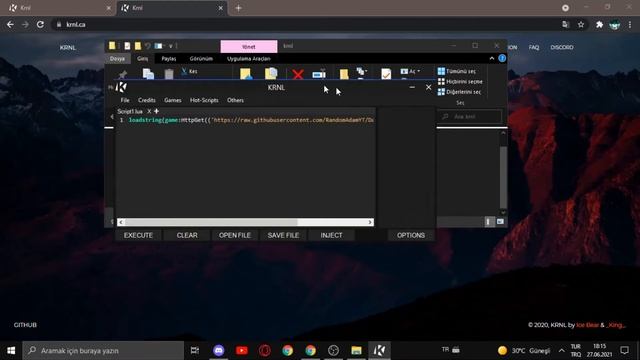Open File Explorer from the taskbar
640x360 pixels.
[356, 350]
